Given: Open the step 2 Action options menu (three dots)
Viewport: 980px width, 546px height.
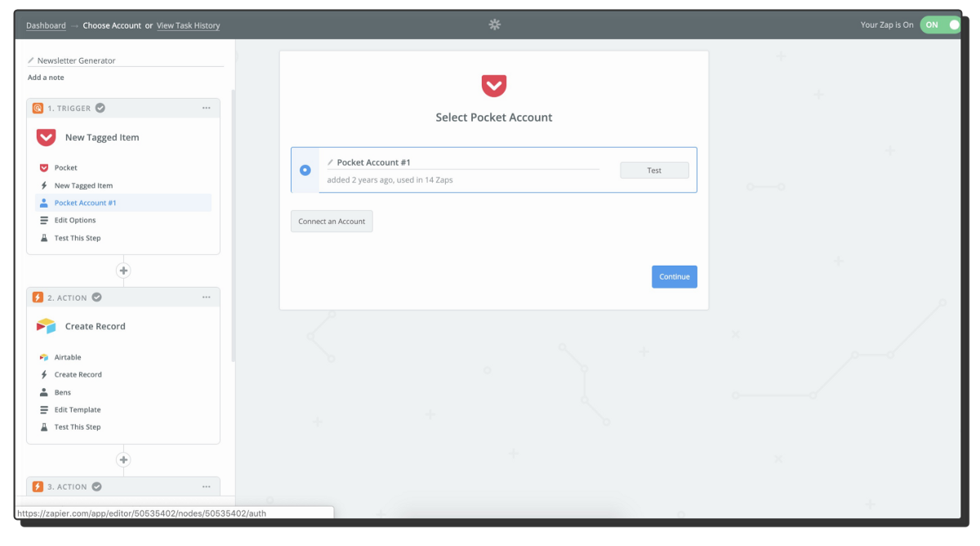Looking at the screenshot, I should coord(207,298).
